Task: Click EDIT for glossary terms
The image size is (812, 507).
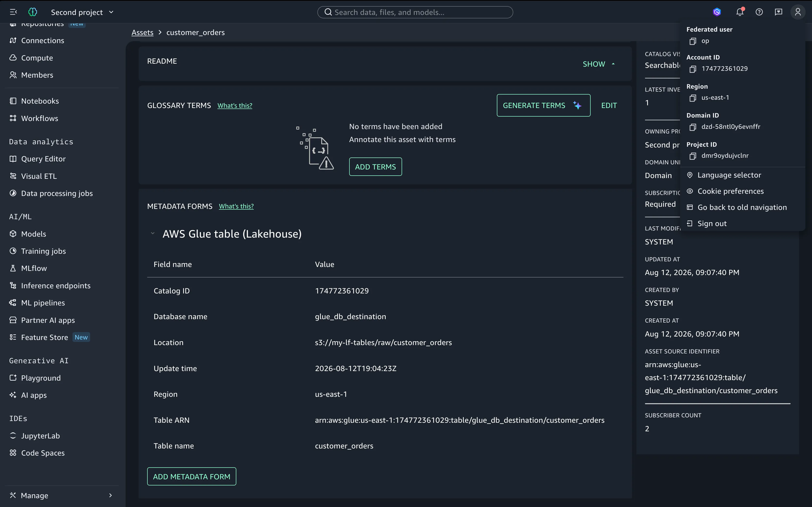Action: click(609, 105)
